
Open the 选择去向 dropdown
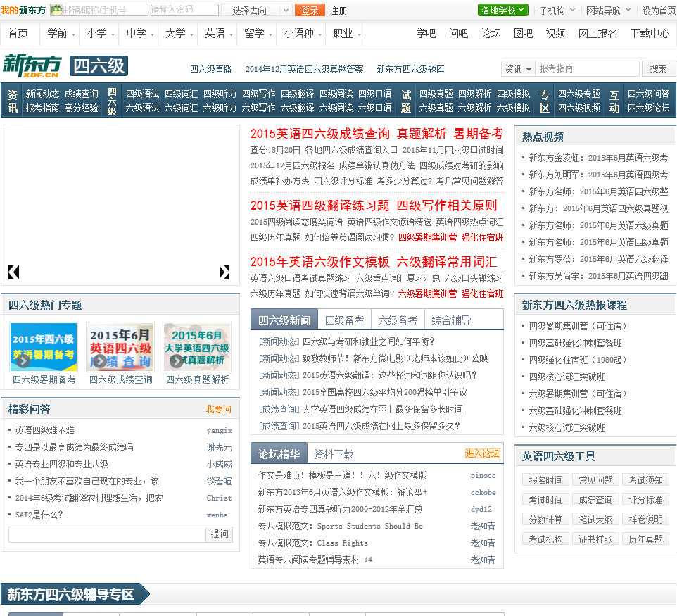tap(256, 11)
